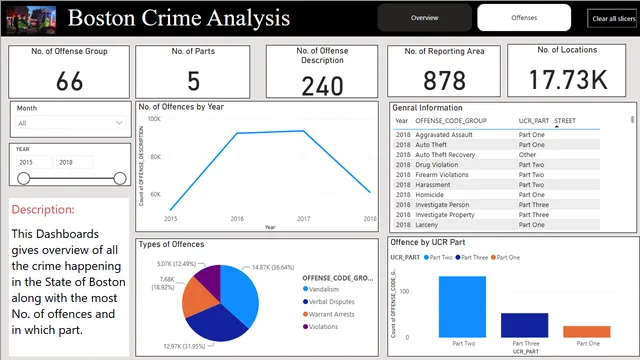Select the Part Three bar in chart
Screen dimensions: 640x360
point(524,325)
